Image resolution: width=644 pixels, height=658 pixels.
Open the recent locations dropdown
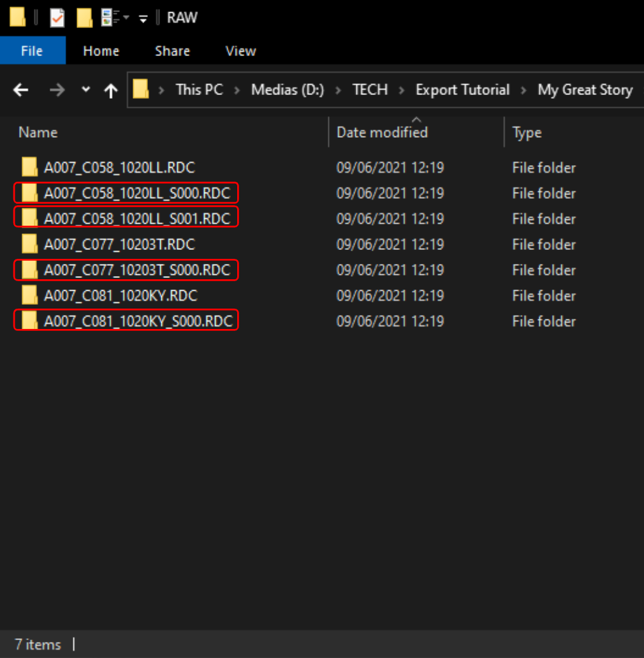tap(85, 89)
